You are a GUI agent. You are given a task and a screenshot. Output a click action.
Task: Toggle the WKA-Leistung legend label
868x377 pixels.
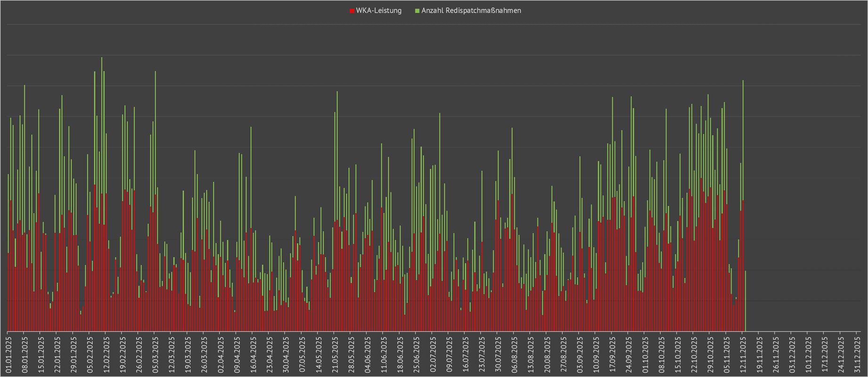[378, 11]
